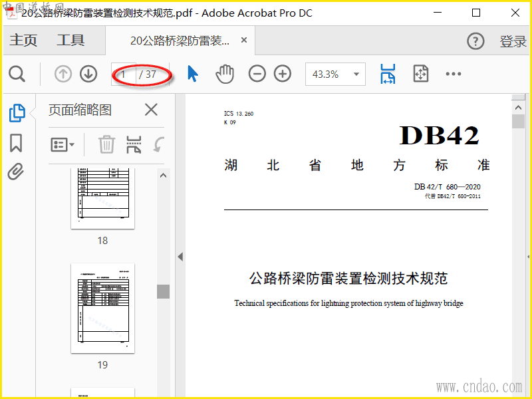Click the DB 42/T 680—2020 standard number
Image resolution: width=532 pixels, height=399 pixels.
coord(447,187)
